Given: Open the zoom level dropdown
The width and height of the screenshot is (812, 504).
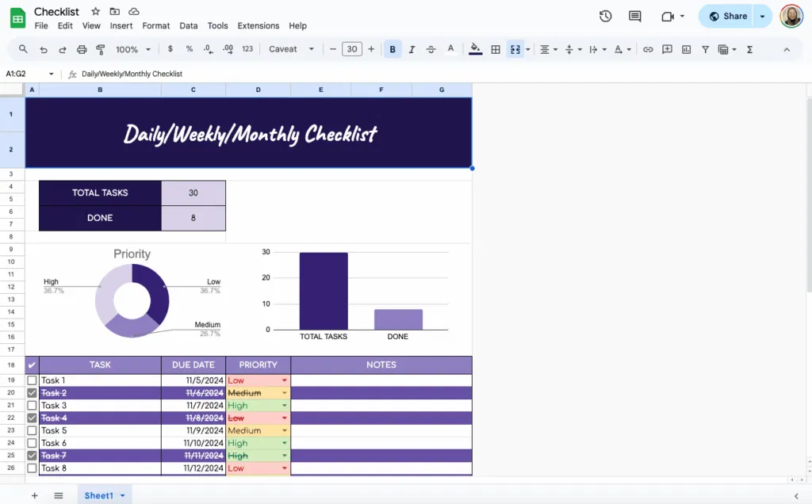Looking at the screenshot, I should pyautogui.click(x=132, y=49).
